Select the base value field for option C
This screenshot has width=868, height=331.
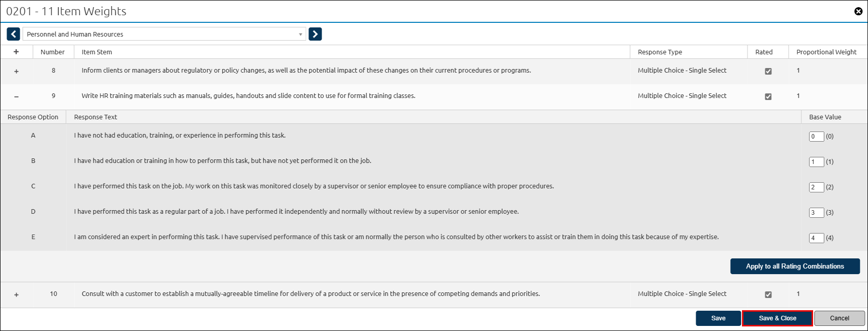[816, 187]
